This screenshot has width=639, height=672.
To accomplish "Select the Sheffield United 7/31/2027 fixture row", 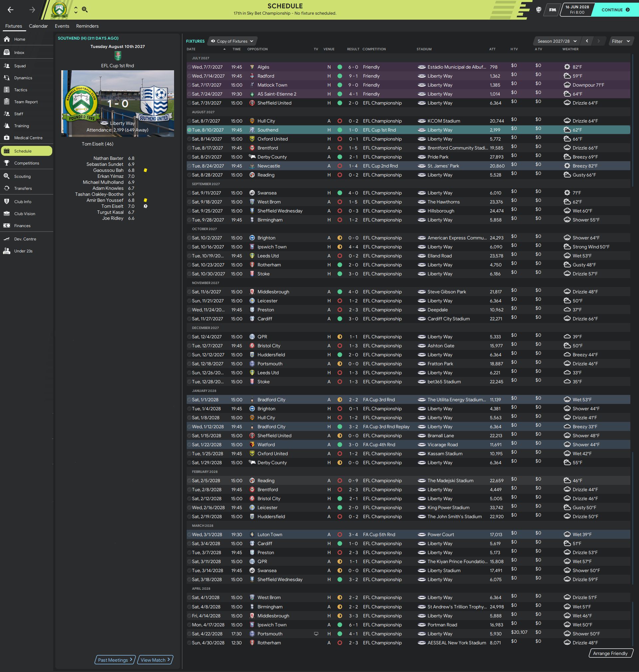I will coord(408,103).
